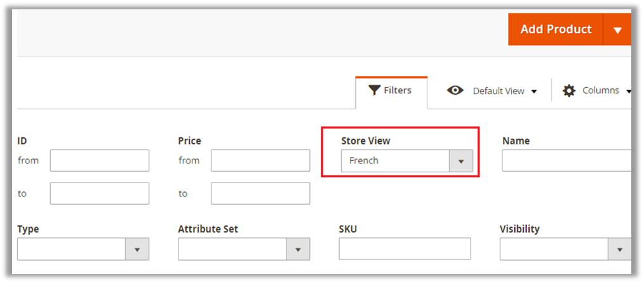Image resolution: width=644 pixels, height=283 pixels.
Task: Click the Type field's arrow button
Action: (x=137, y=249)
